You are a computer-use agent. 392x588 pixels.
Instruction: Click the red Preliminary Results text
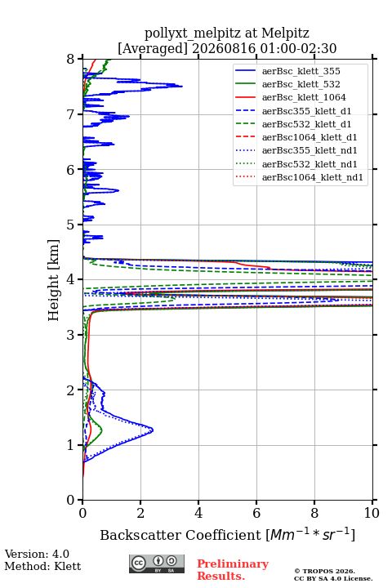(233, 569)
